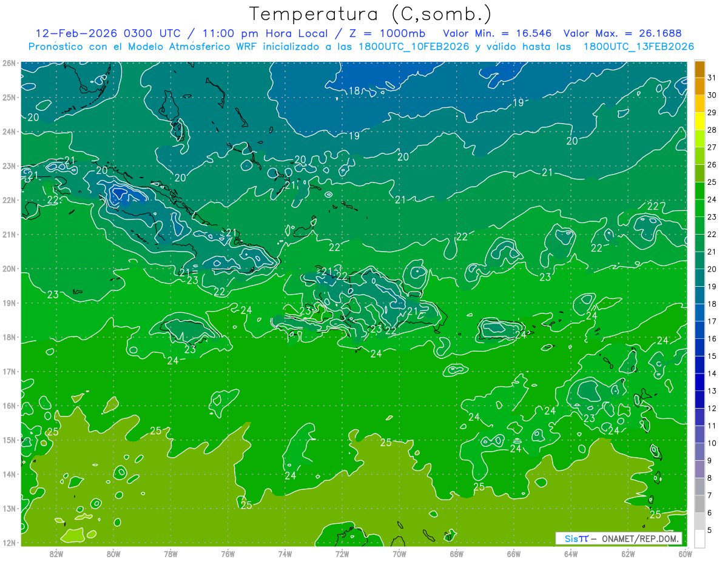Screen dimensions: 728x562
Task: Click the 76W longitude axis label
Action: [228, 554]
